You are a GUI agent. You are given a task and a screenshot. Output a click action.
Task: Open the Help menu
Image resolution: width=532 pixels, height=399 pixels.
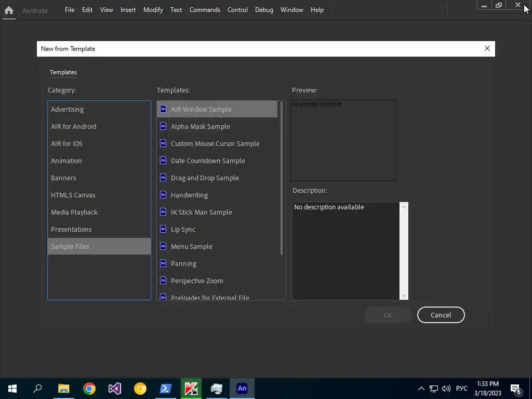(317, 10)
